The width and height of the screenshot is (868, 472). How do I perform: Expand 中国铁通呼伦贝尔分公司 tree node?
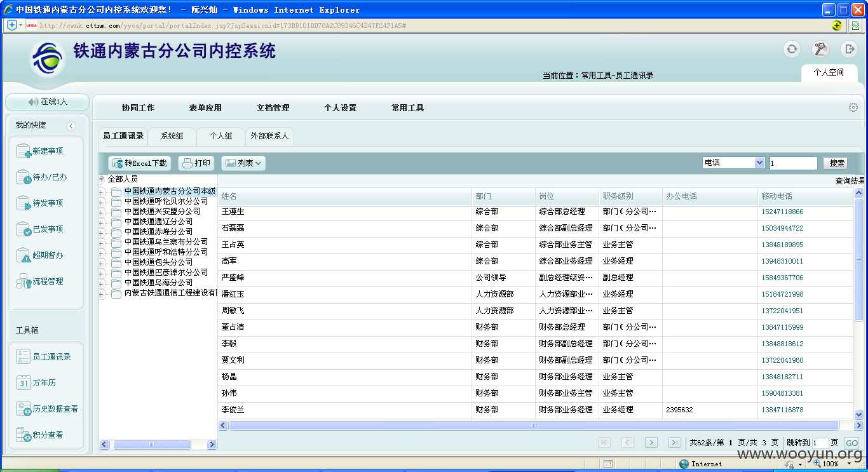click(x=102, y=201)
